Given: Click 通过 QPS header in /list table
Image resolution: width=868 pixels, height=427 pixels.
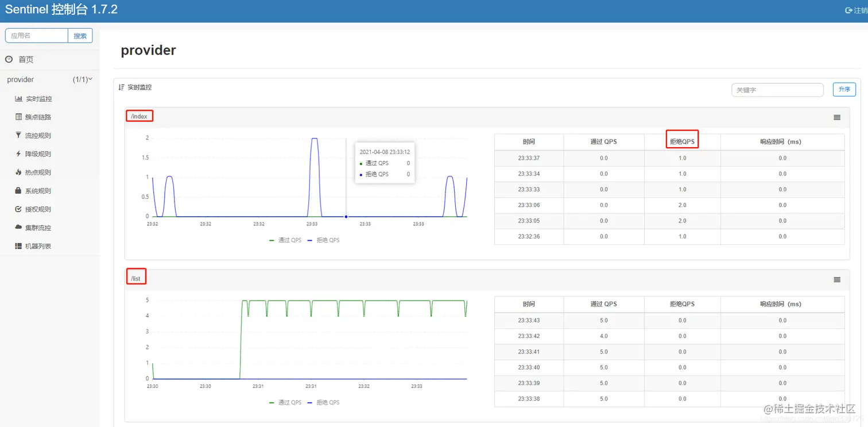Looking at the screenshot, I should coord(604,304).
